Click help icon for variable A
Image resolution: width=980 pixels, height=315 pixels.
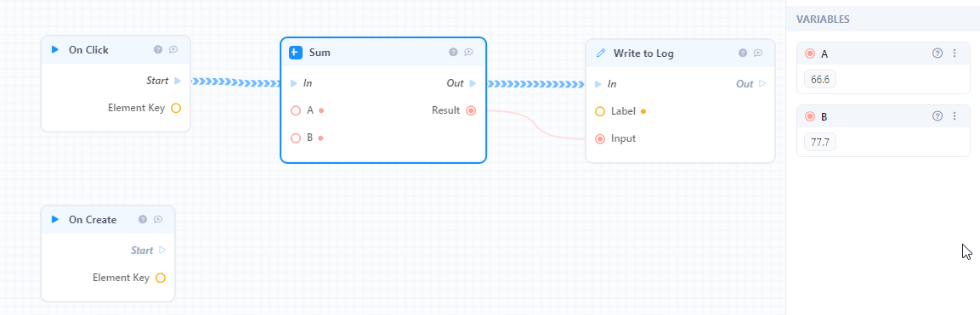(x=937, y=53)
